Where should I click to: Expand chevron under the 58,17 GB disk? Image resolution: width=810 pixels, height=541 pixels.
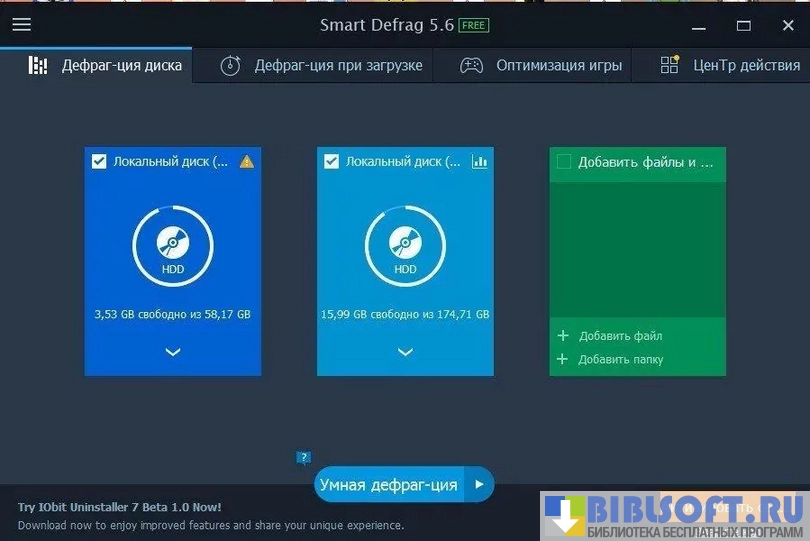pyautogui.click(x=172, y=351)
